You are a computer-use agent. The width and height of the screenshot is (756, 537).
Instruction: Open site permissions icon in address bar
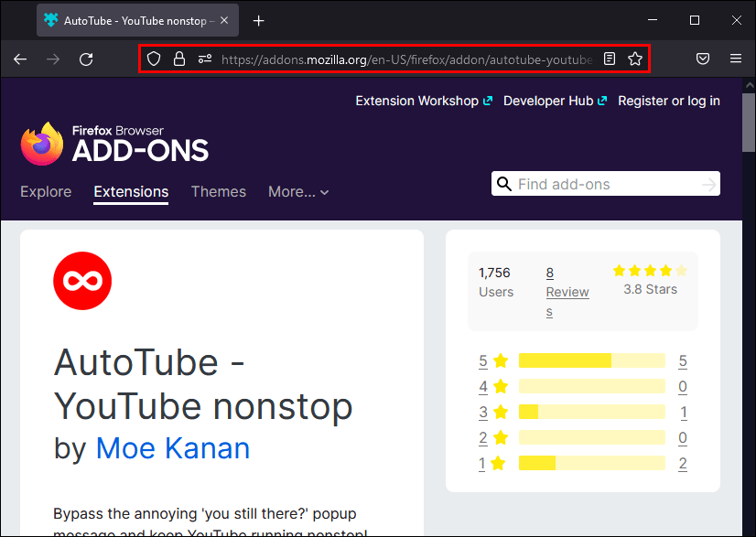pos(204,59)
